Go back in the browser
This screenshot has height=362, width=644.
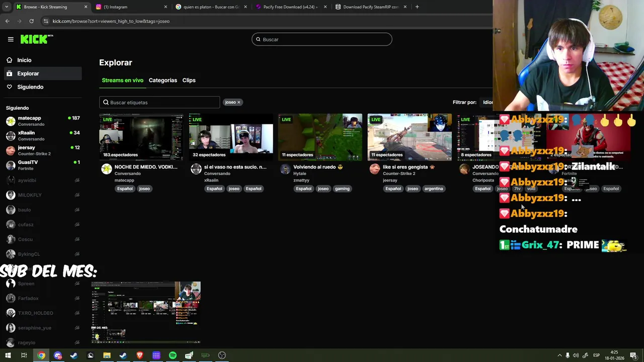click(8, 21)
